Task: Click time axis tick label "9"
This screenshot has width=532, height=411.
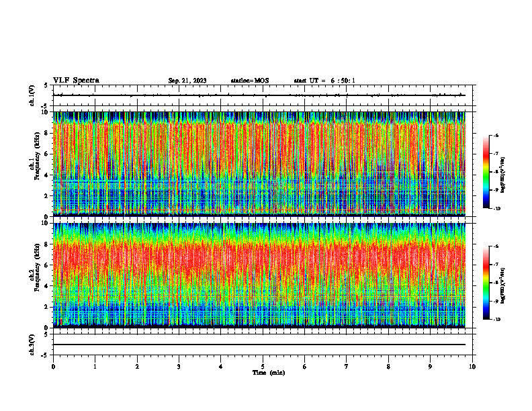Action: pos(430,367)
